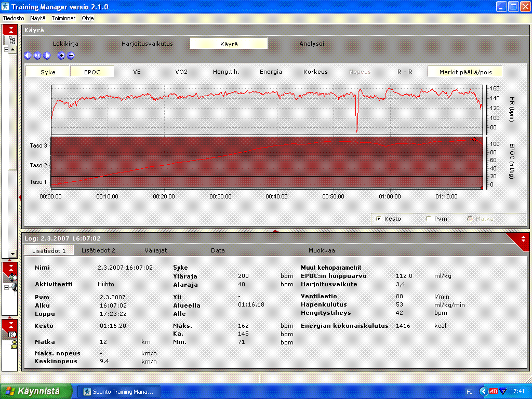Zoom in with the blue plus icon
Viewport: 532px width, 399px height.
click(61, 56)
